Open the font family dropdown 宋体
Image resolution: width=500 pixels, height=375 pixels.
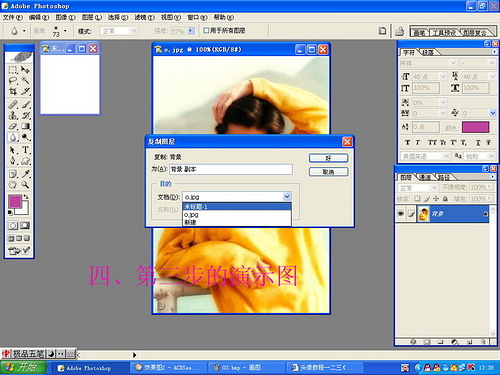coord(428,63)
